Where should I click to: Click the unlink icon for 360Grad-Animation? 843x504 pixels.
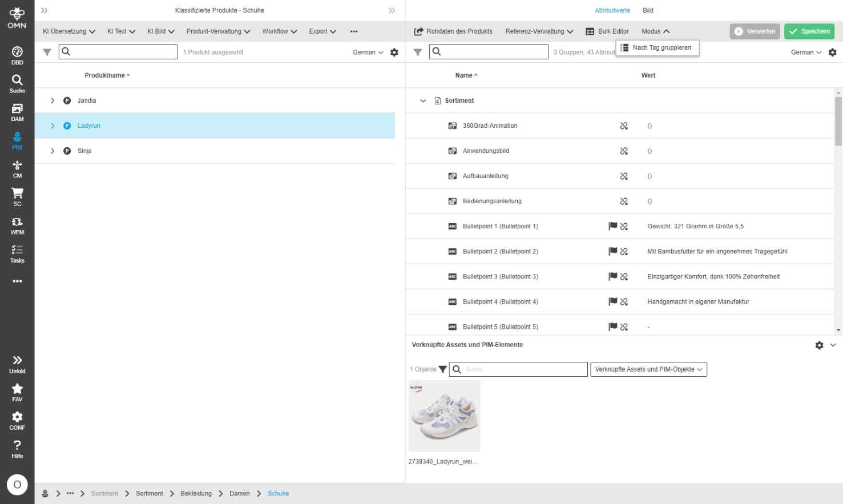click(x=624, y=126)
